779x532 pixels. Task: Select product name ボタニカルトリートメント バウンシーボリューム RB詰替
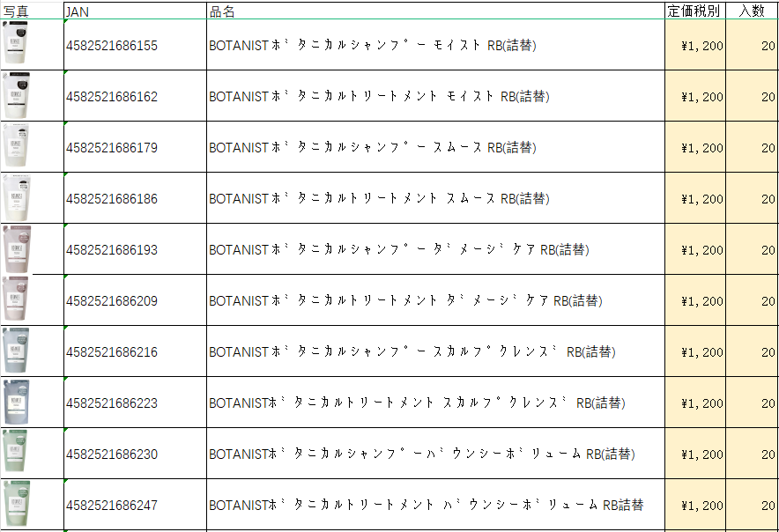coord(435,506)
